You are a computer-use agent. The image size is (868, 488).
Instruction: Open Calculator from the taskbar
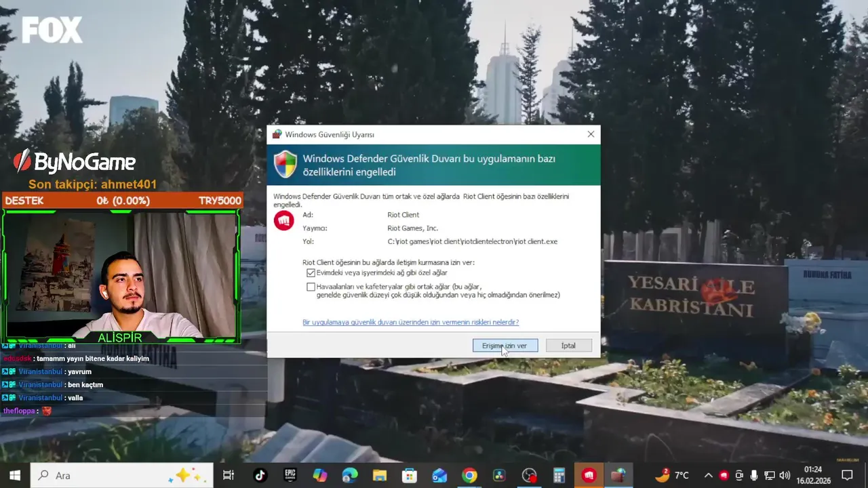pyautogui.click(x=559, y=475)
